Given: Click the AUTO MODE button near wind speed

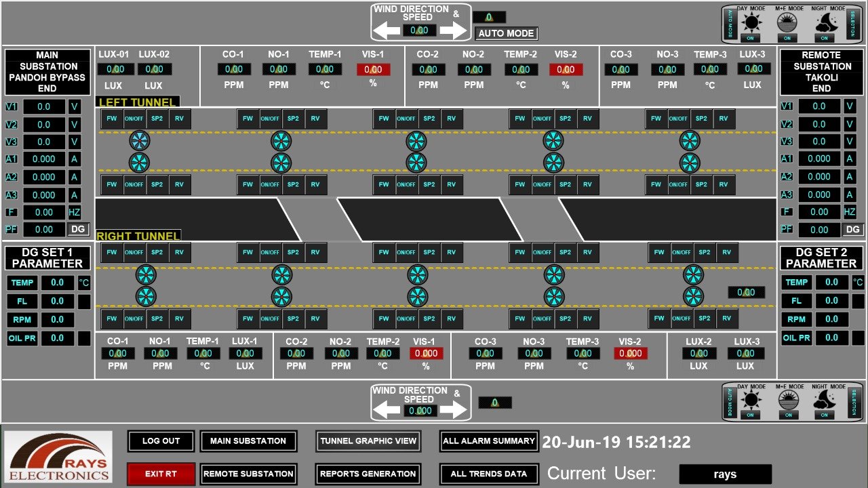Looking at the screenshot, I should 507,33.
